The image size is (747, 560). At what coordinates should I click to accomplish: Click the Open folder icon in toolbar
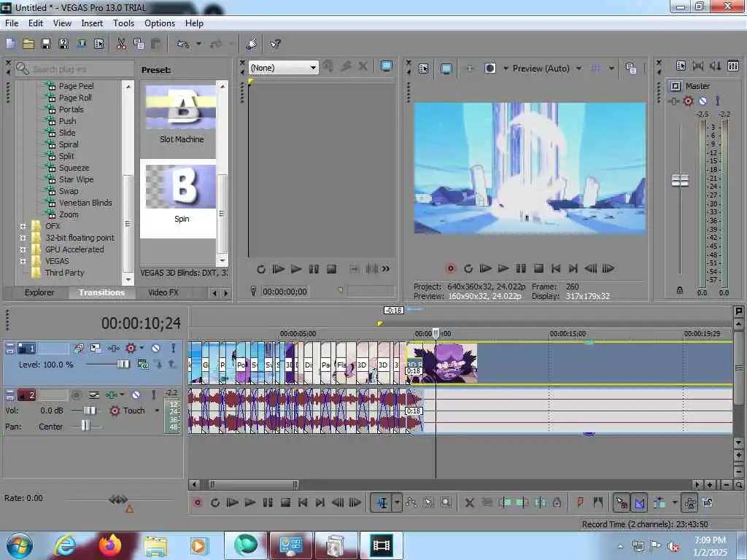pyautogui.click(x=28, y=44)
